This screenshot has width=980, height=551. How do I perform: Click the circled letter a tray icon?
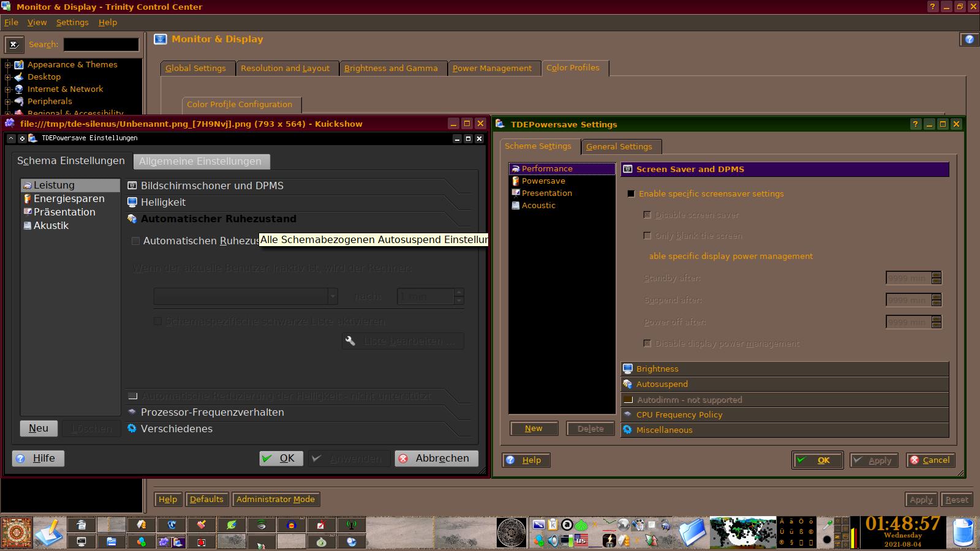click(x=567, y=525)
